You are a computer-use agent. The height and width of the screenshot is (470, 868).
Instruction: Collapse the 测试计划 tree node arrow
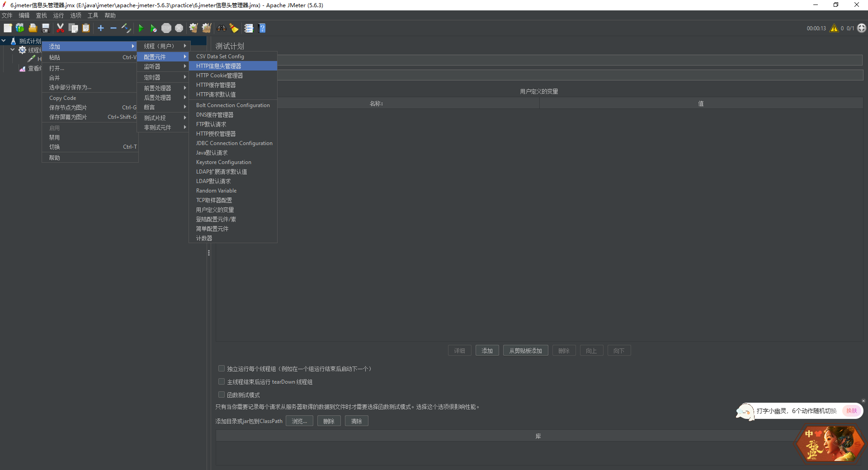tap(4, 41)
